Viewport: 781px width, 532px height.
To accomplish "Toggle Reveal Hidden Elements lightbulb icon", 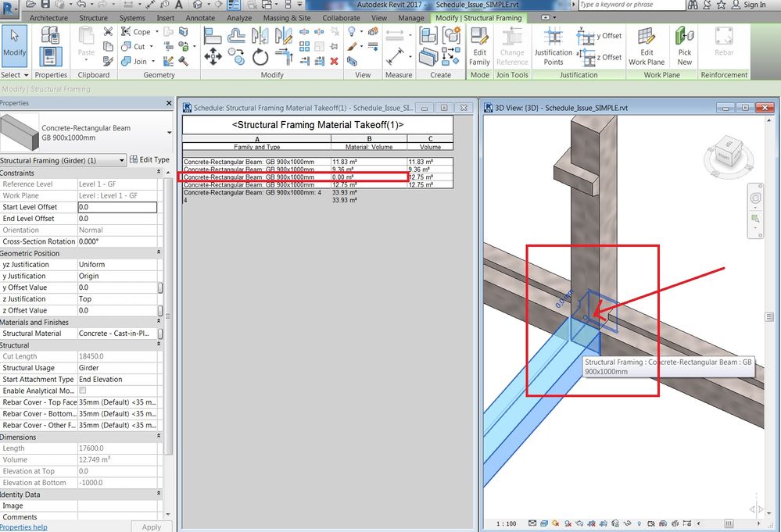I will (x=639, y=523).
